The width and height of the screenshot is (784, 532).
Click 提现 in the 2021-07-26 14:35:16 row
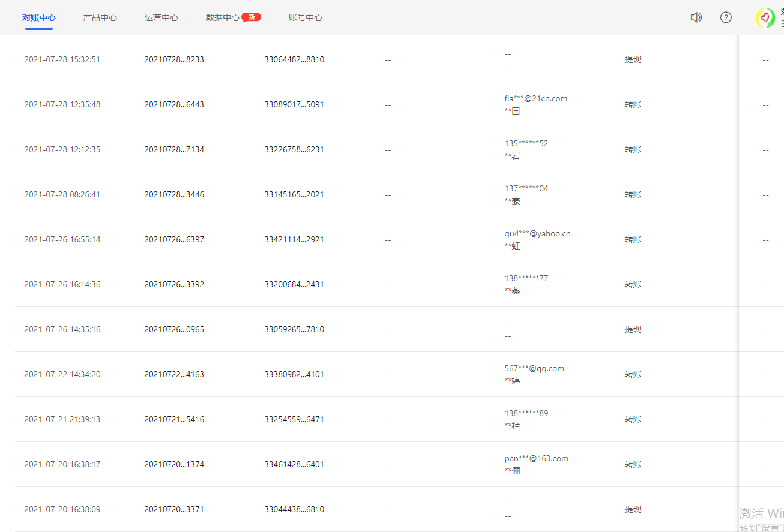click(x=633, y=329)
